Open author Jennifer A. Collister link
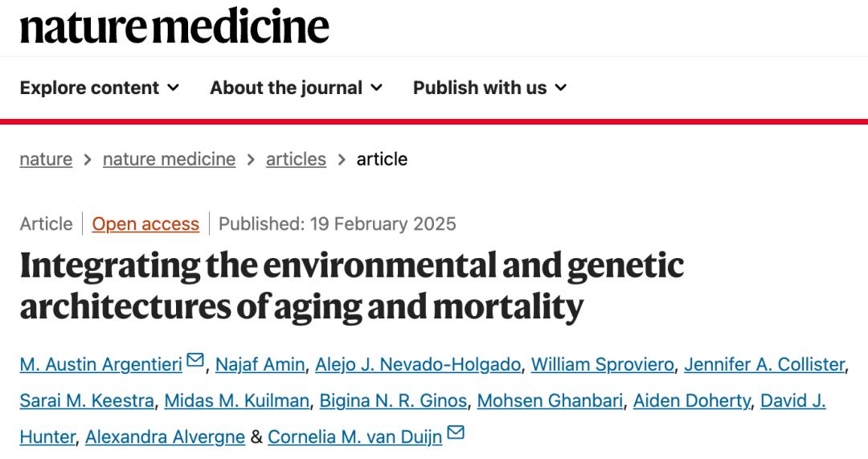Screen dimensions: 868x459 pos(764,364)
